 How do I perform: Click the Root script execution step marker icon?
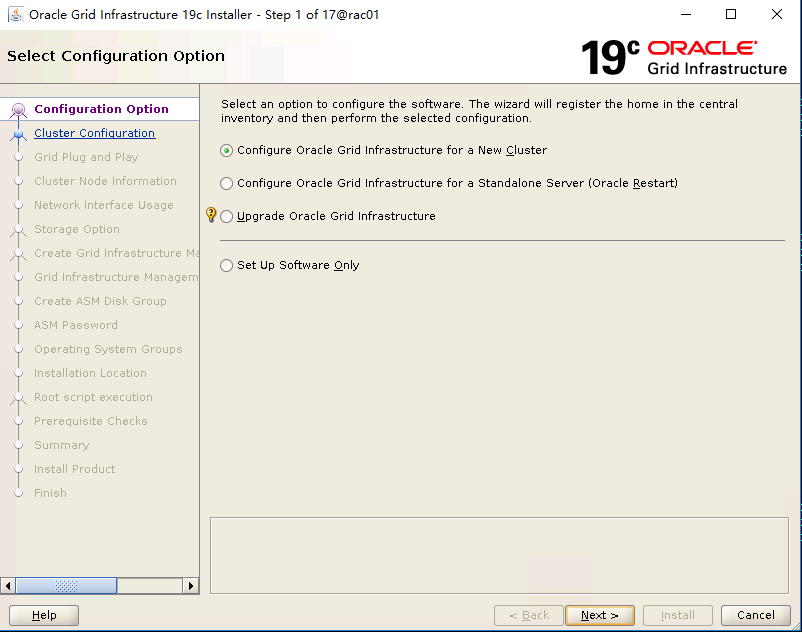18,398
